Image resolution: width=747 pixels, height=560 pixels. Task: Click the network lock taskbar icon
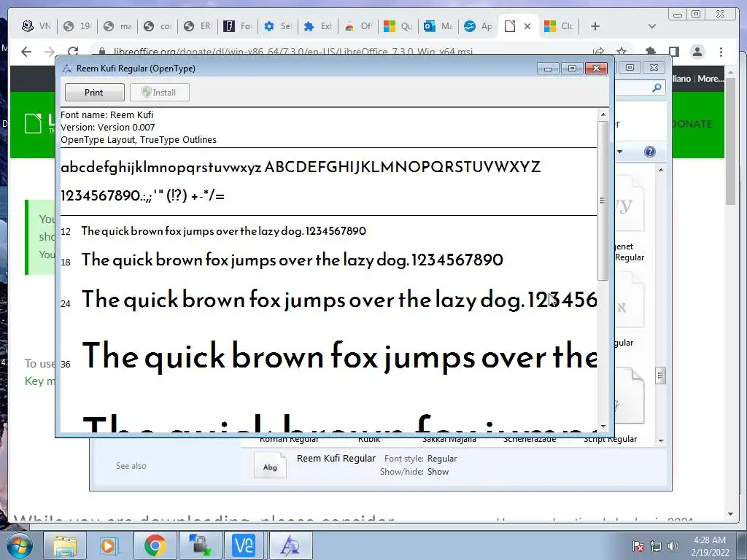[x=200, y=545]
